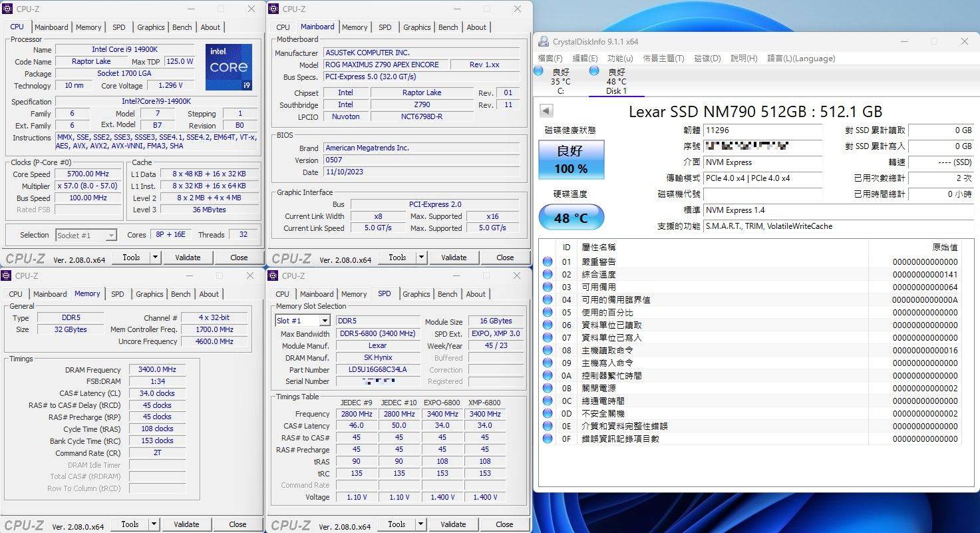Click status orb for attribute 01
Viewport: 980px width, 533px height.
(x=548, y=262)
